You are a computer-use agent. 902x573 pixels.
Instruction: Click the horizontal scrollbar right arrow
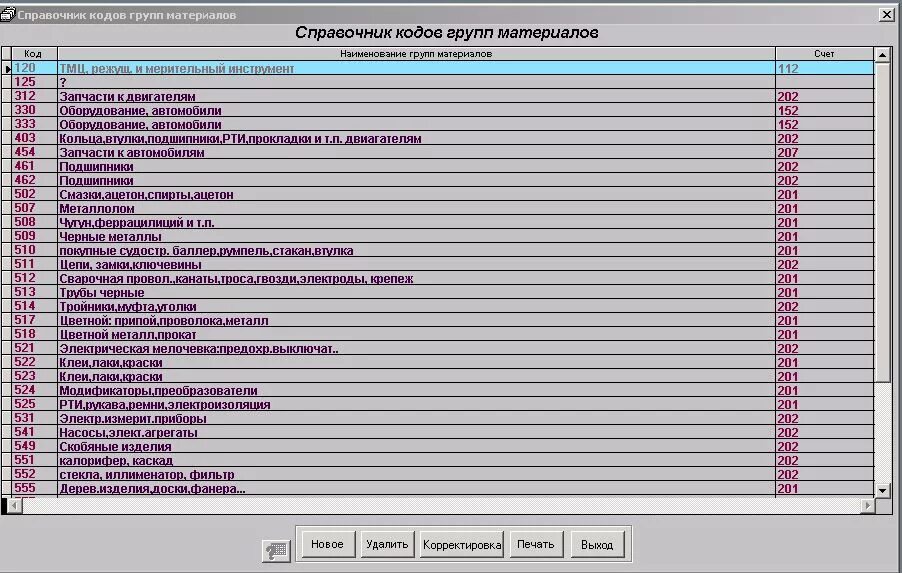coord(867,506)
